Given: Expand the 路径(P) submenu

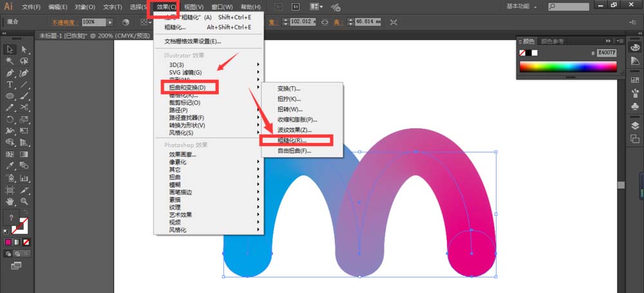Looking at the screenshot, I should pos(209,110).
